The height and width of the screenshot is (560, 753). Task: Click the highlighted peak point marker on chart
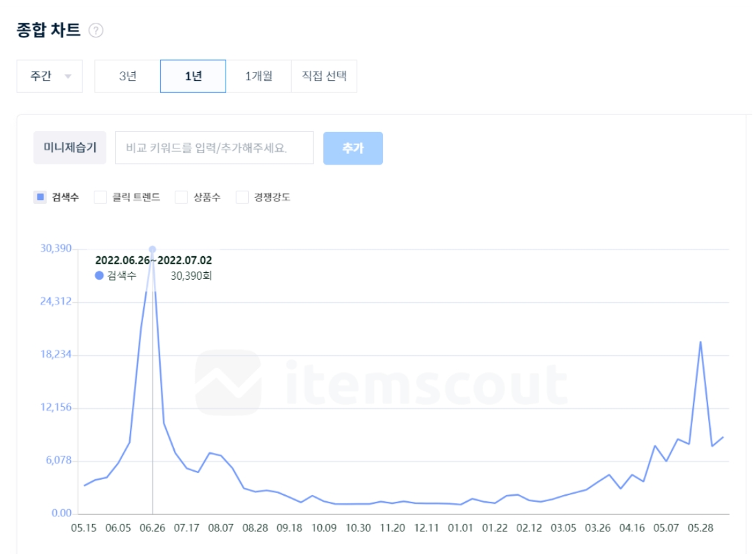coord(153,249)
